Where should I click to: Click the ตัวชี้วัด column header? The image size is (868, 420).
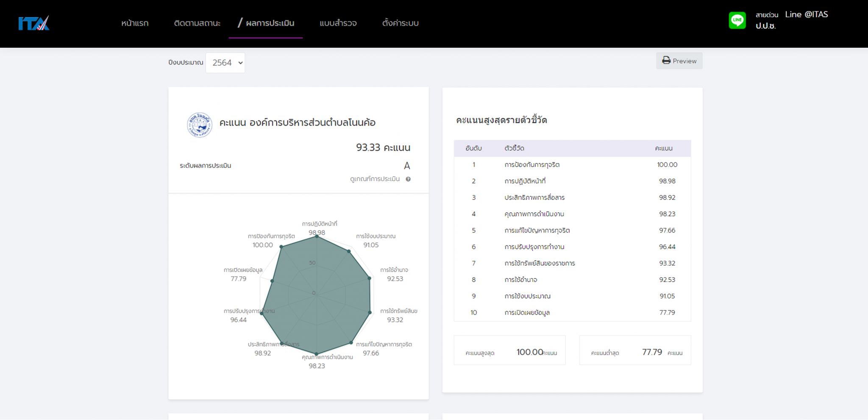coord(514,148)
